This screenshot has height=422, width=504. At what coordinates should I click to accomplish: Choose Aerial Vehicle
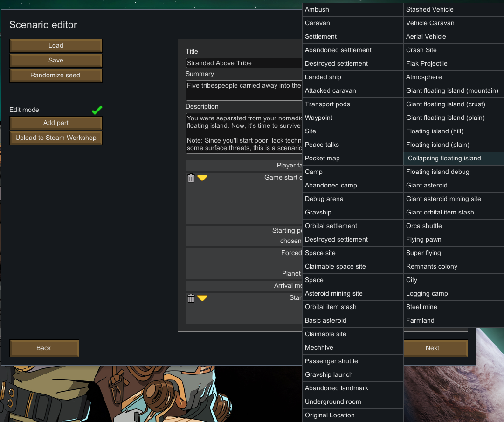pyautogui.click(x=454, y=37)
